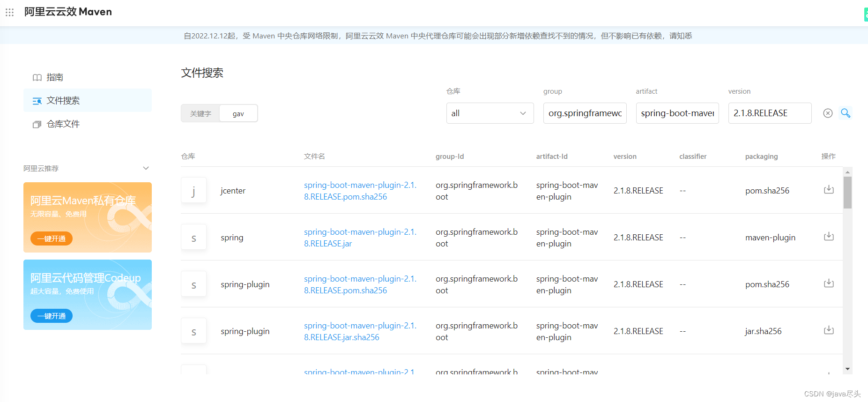Click the file search icon beside 文件搜索
The width and height of the screenshot is (868, 402).
tap(37, 101)
